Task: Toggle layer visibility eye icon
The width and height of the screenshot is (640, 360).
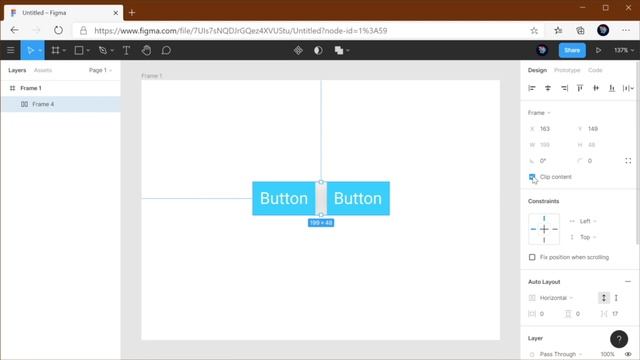Action: [x=628, y=354]
